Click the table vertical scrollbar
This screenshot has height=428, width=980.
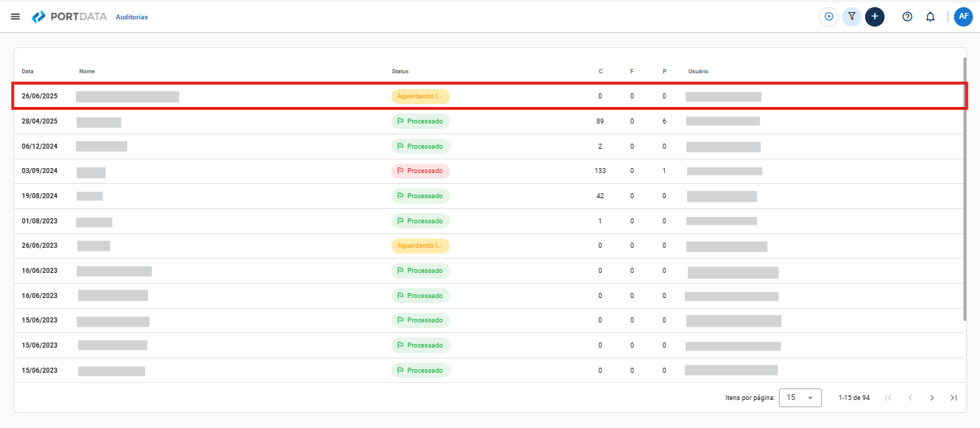pos(965,189)
